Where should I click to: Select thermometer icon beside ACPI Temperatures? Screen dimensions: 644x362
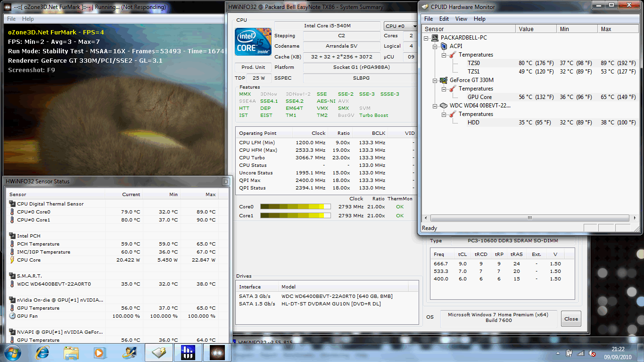tap(453, 55)
